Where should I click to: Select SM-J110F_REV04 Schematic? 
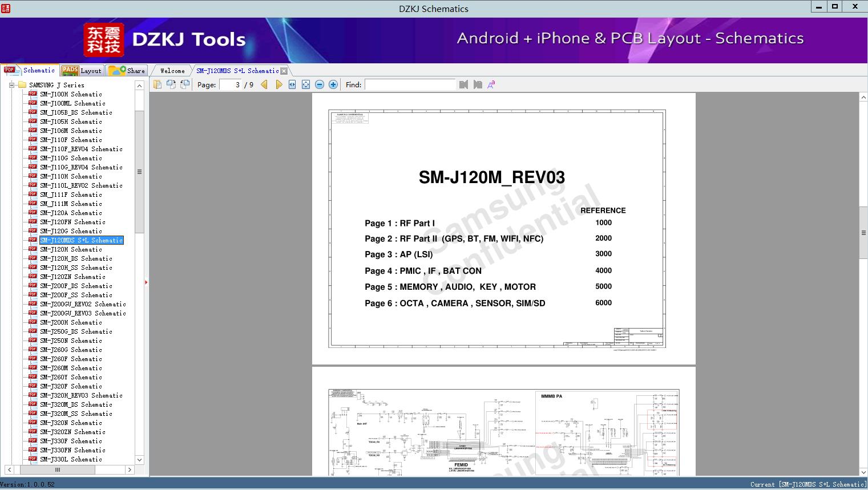81,149
